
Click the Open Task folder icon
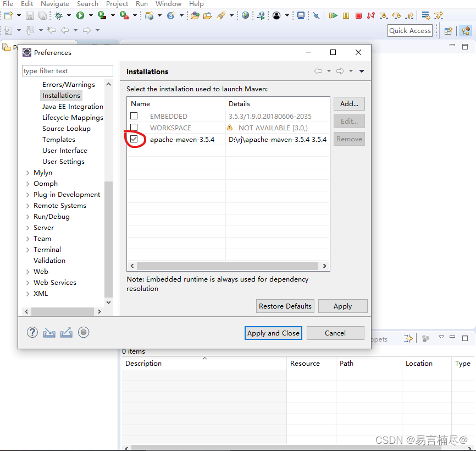(207, 15)
